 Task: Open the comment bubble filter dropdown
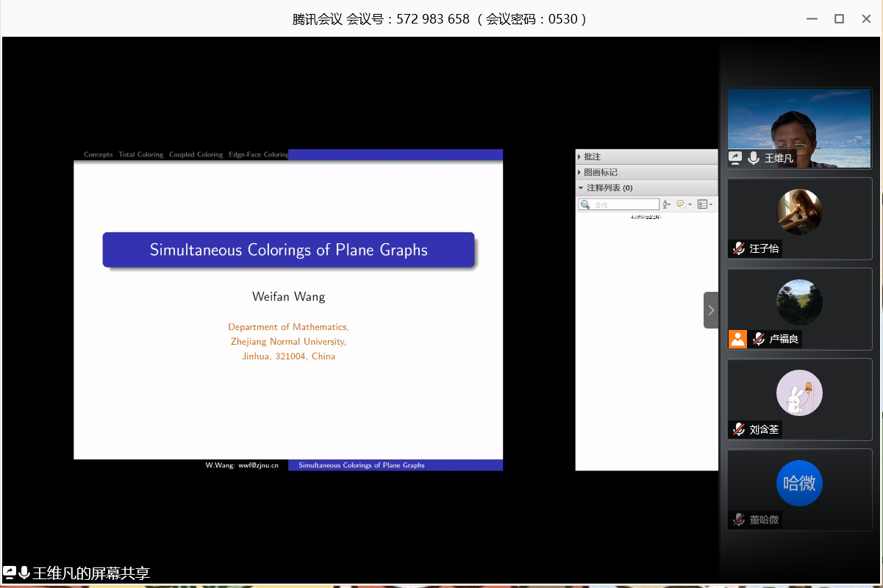684,204
